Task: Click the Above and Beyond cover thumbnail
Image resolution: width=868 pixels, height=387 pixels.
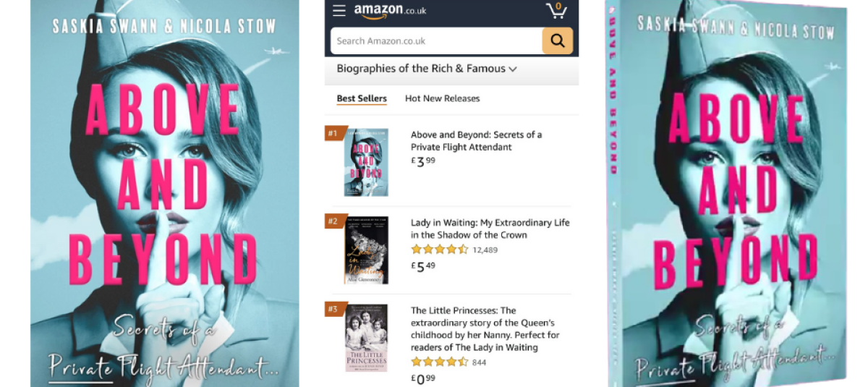Action: 366,163
